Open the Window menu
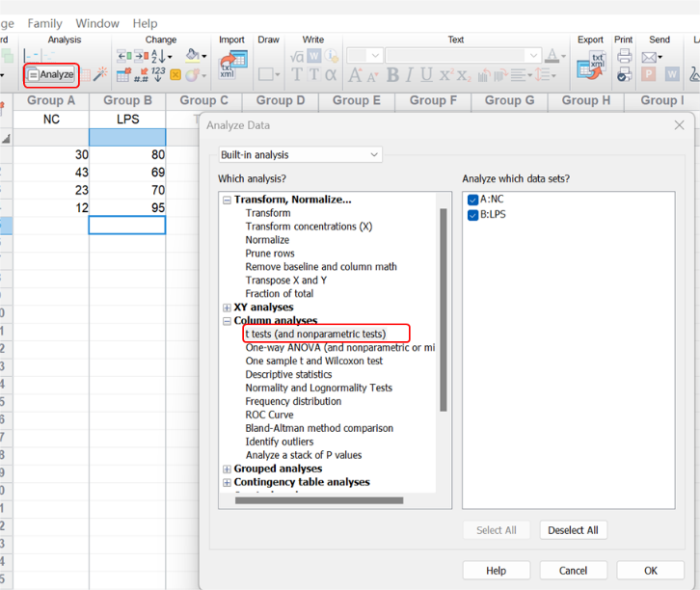Image resolution: width=700 pixels, height=590 pixels. click(97, 23)
